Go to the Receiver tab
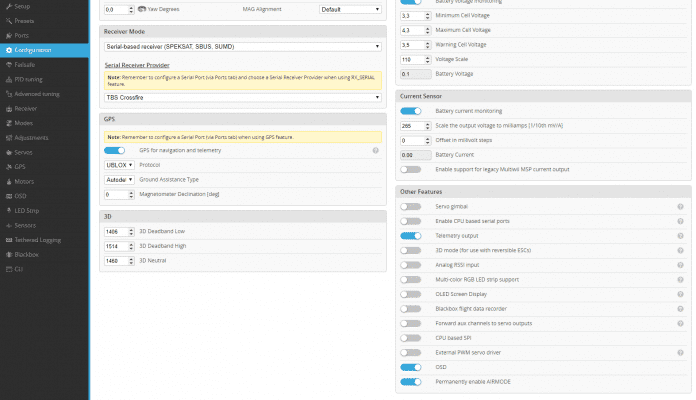 pyautogui.click(x=26, y=107)
